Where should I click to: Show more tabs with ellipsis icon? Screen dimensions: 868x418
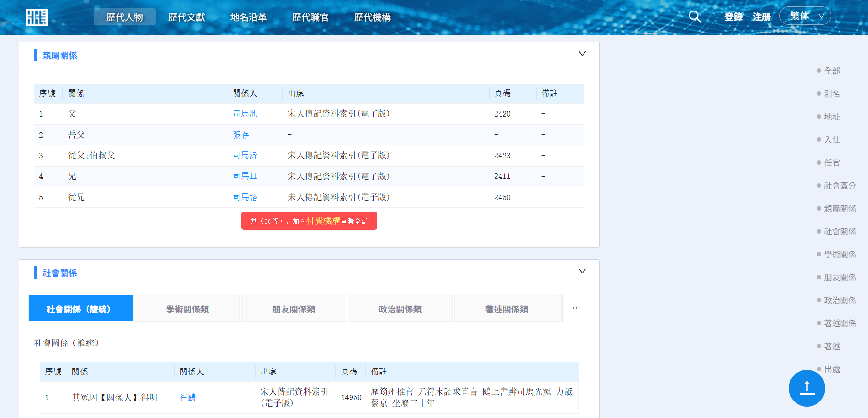click(x=576, y=308)
